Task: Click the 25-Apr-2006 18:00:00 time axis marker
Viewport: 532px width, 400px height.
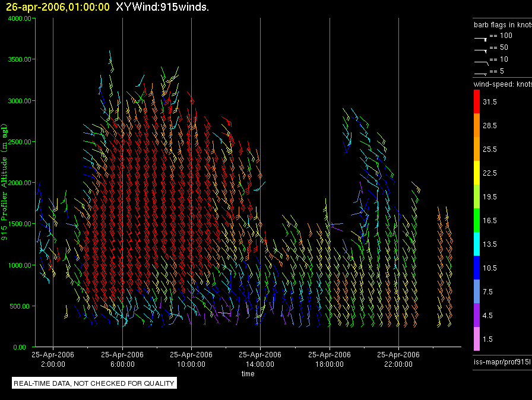Action: point(329,359)
